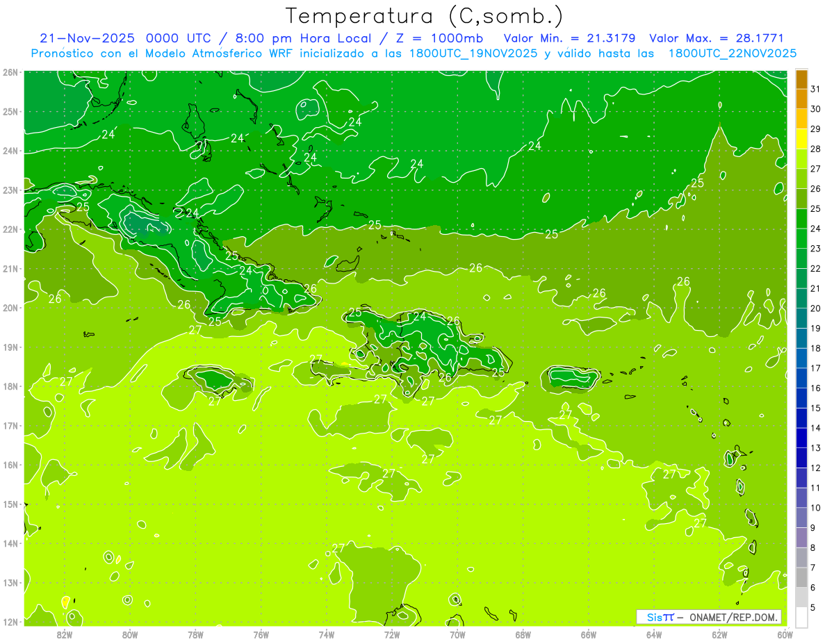Viewport: 834px width, 644px height.
Task: Click the '17N' latitude label
Action: coord(10,426)
